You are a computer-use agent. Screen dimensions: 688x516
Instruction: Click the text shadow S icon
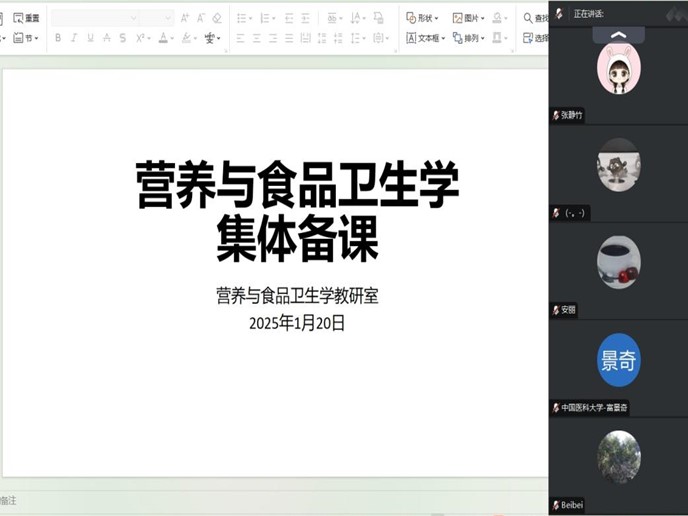coord(122,38)
